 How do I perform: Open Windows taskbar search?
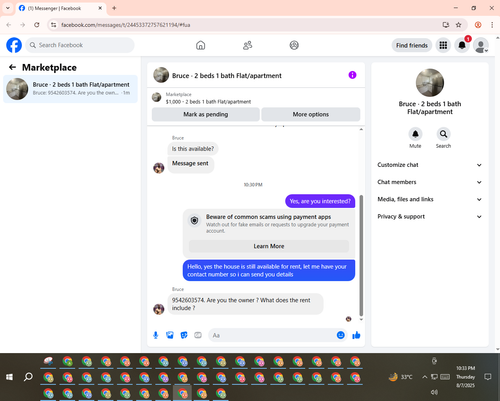tap(28, 377)
